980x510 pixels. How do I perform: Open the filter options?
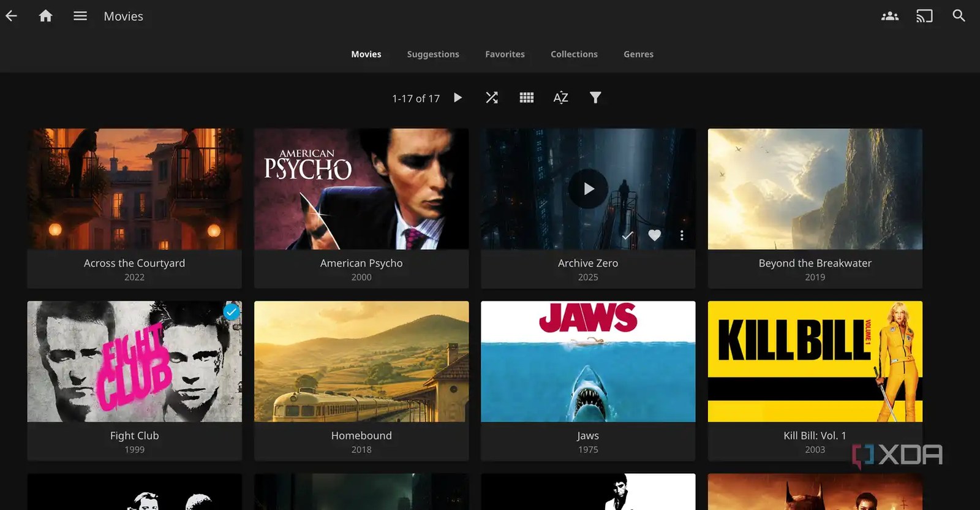click(595, 97)
